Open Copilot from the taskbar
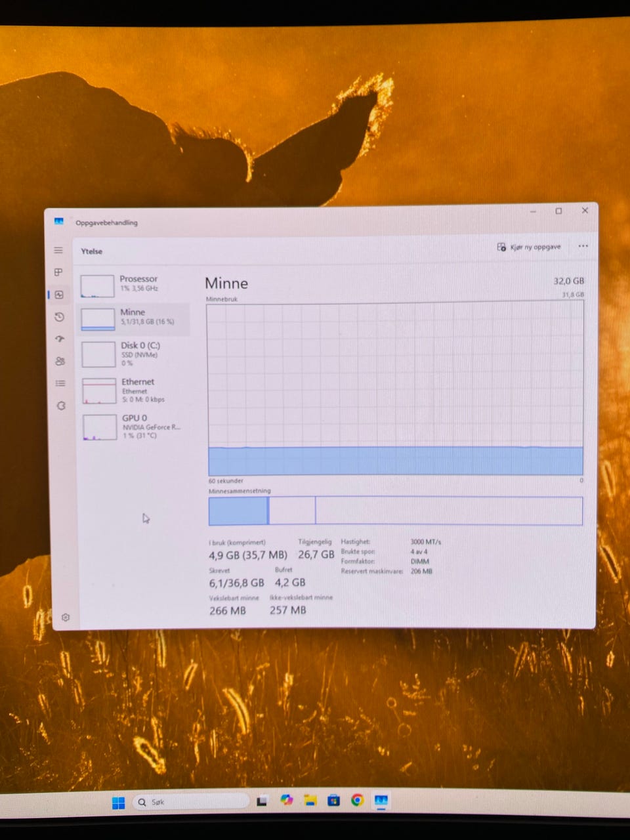 point(286,801)
